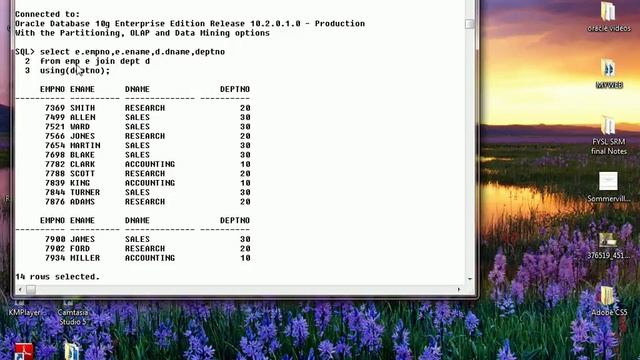Screen dimensions: 640x360
Task: Click the first EMPNO column header
Action: click(52, 89)
